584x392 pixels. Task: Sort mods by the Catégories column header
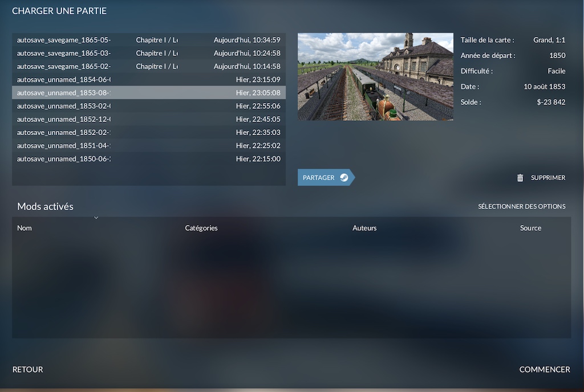201,228
